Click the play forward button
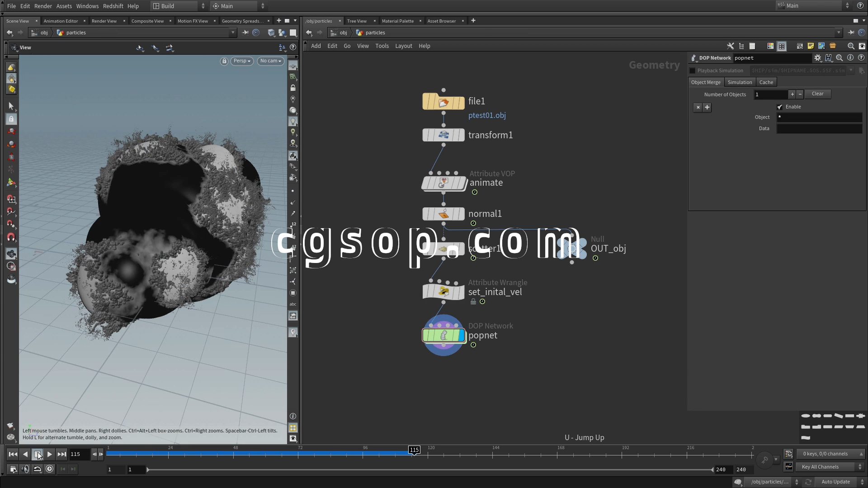This screenshot has height=488, width=868. point(50,454)
